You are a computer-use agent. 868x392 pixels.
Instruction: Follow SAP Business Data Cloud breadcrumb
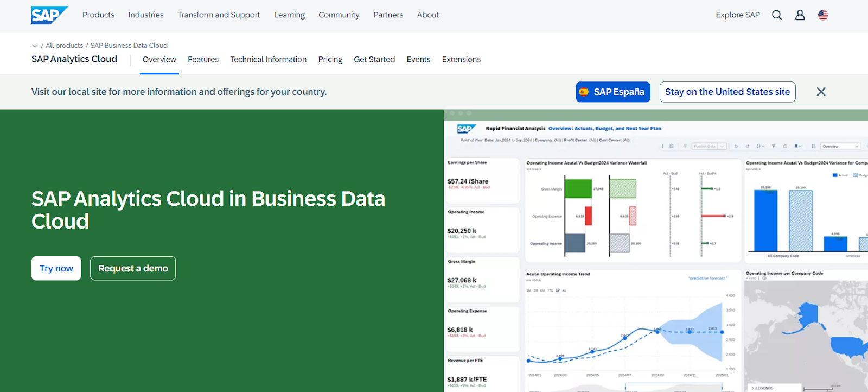(129, 46)
